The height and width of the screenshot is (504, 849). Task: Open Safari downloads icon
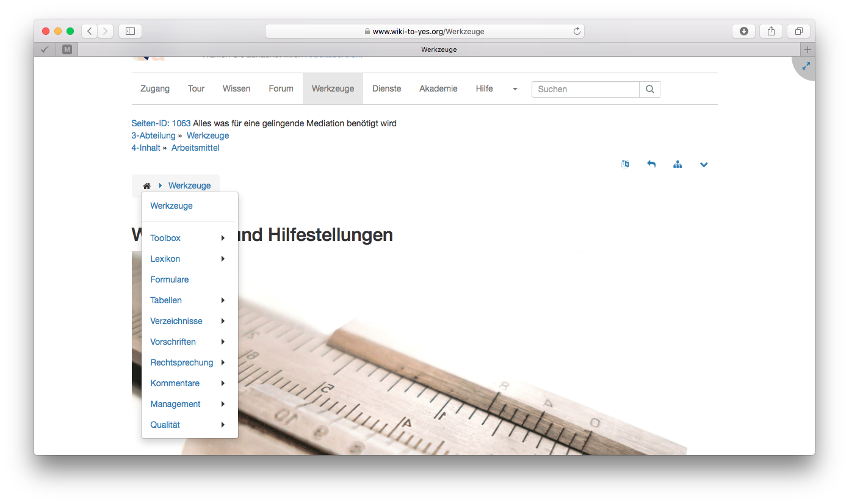[x=743, y=31]
